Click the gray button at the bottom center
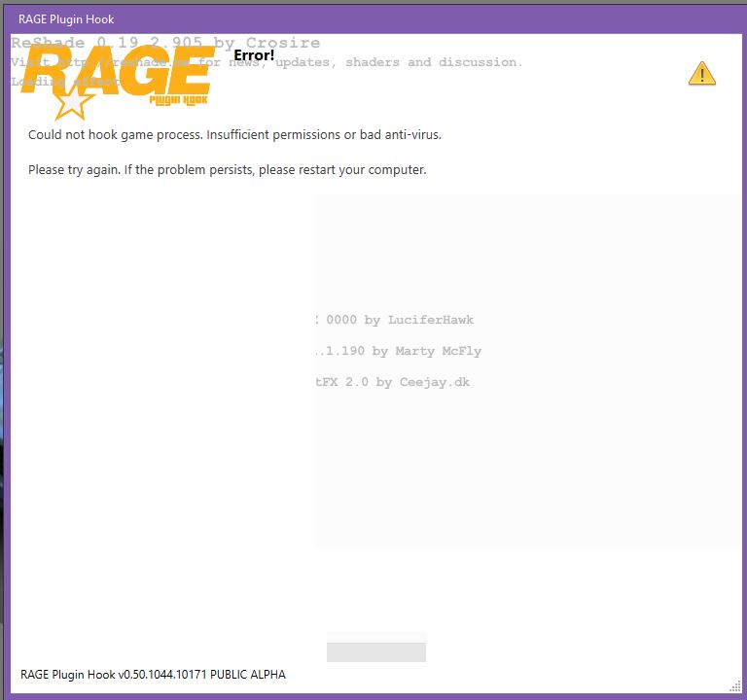The height and width of the screenshot is (700, 747). point(375,651)
